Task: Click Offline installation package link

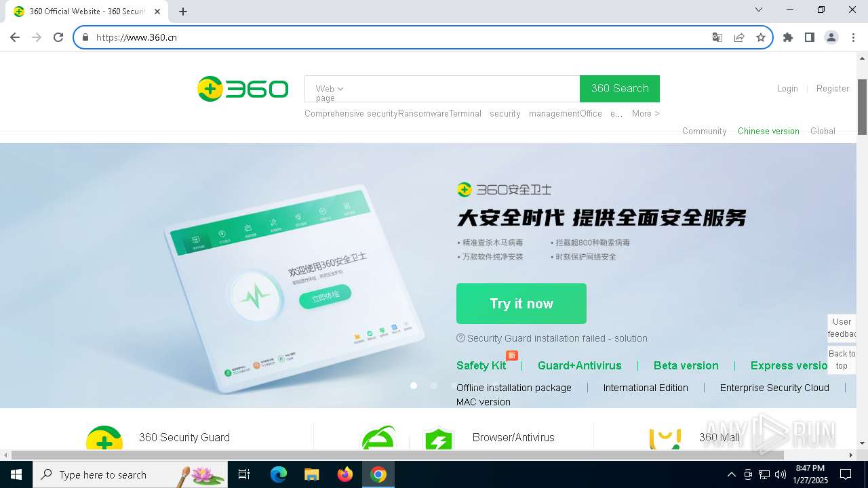Action: 513,388
